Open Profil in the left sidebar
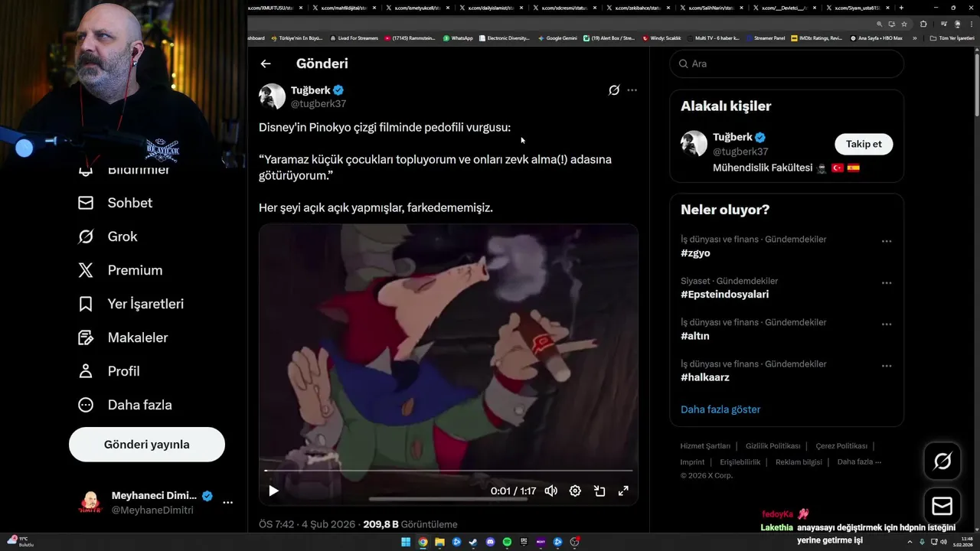 [x=109, y=371]
